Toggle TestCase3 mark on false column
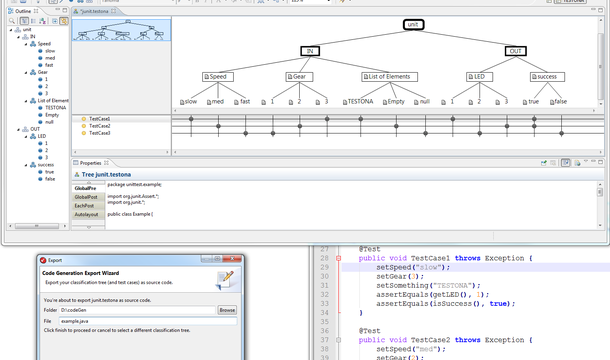Screen dimensions: 610x360 click(x=561, y=133)
